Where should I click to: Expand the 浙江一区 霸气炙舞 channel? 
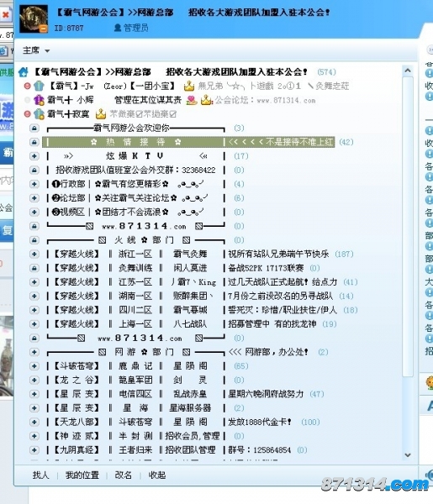tap(34, 255)
